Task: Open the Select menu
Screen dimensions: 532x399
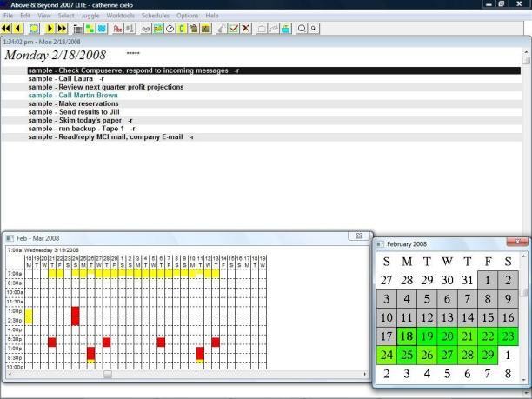Action: [x=66, y=16]
